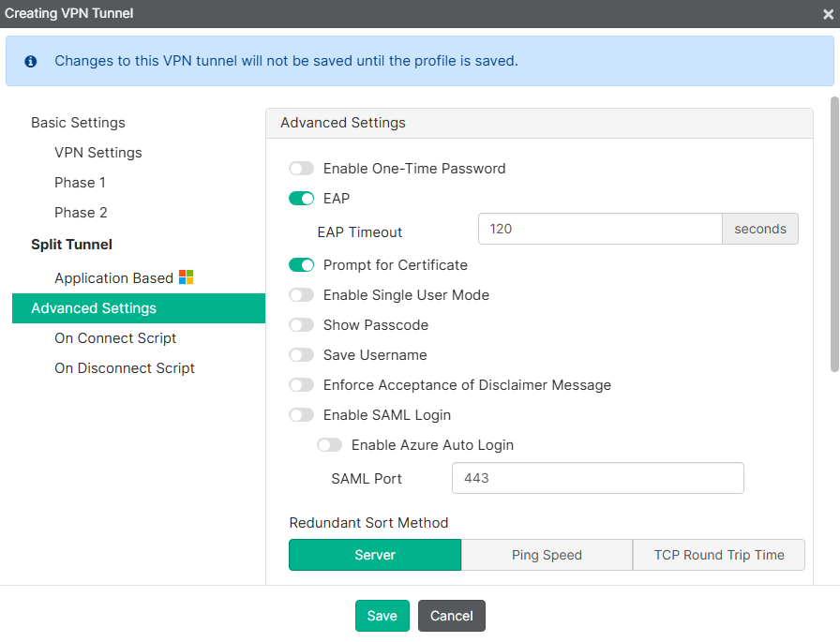
Task: Enable the Save Username option
Action: 302,354
